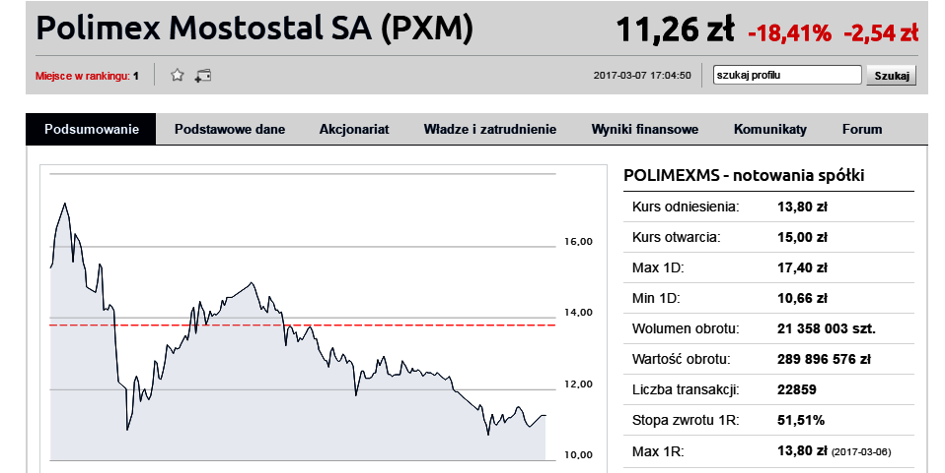View the Wyniki finansowe tab
Viewport: 945px width, 473px height.
click(644, 129)
